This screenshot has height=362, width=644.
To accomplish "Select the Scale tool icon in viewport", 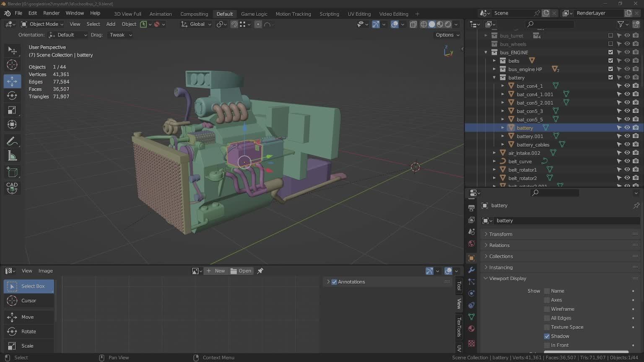I will point(12,110).
